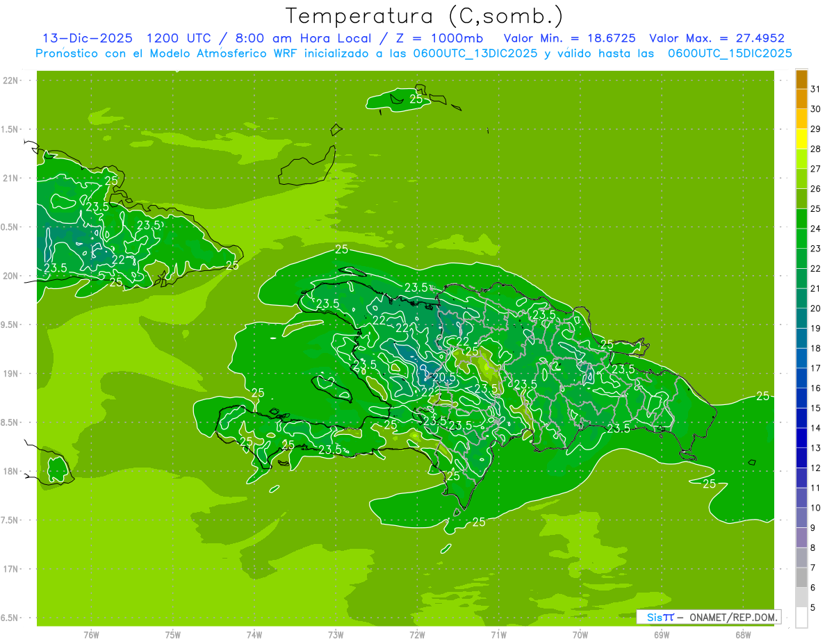Click the 17N latitude axis label
Screen dimensions: 834x644
(12, 569)
